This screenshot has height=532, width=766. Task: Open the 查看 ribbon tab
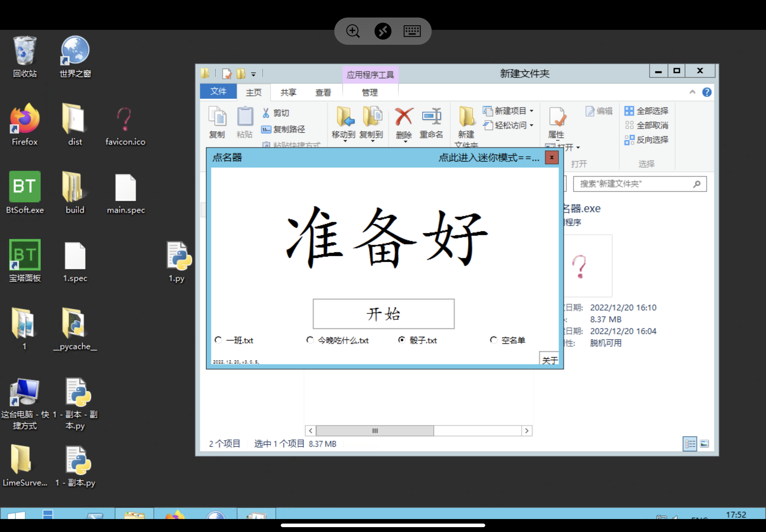pyautogui.click(x=323, y=92)
